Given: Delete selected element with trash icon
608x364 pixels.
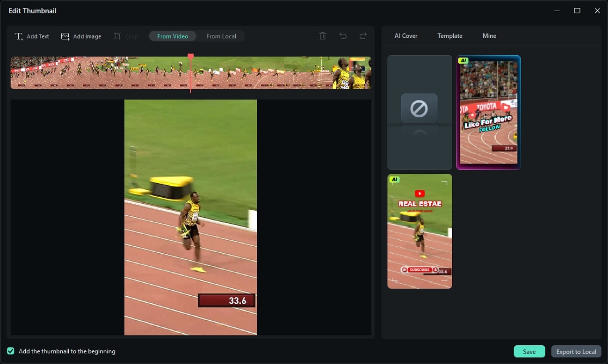Looking at the screenshot, I should pyautogui.click(x=323, y=36).
